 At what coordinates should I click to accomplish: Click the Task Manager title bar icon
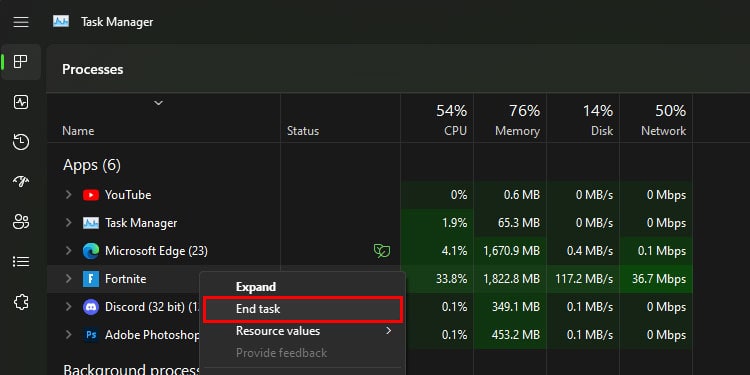[61, 22]
